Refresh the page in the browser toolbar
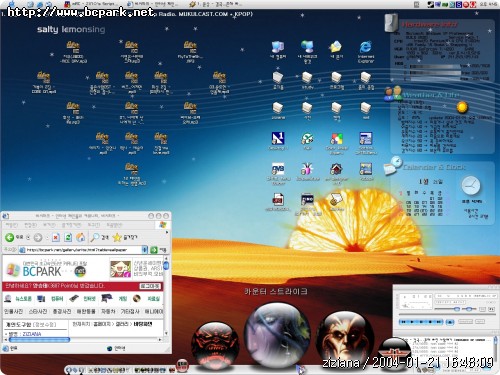The image size is (500, 375). pos(68,237)
